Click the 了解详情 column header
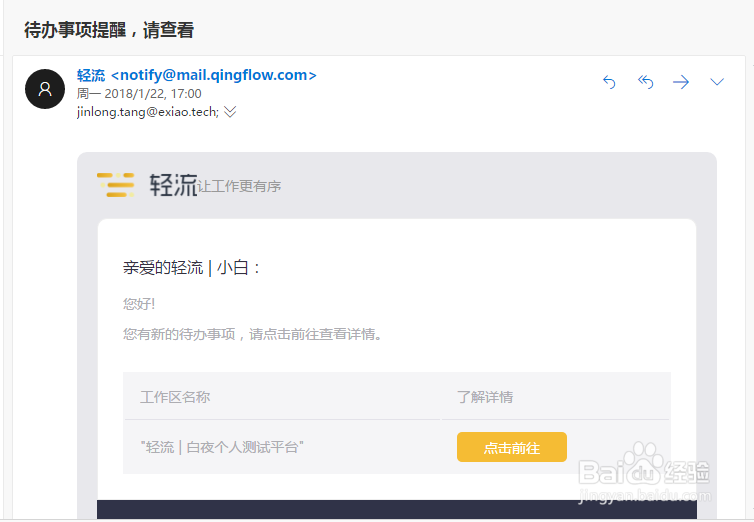Image resolution: width=754 pixels, height=522 pixels. coord(485,397)
